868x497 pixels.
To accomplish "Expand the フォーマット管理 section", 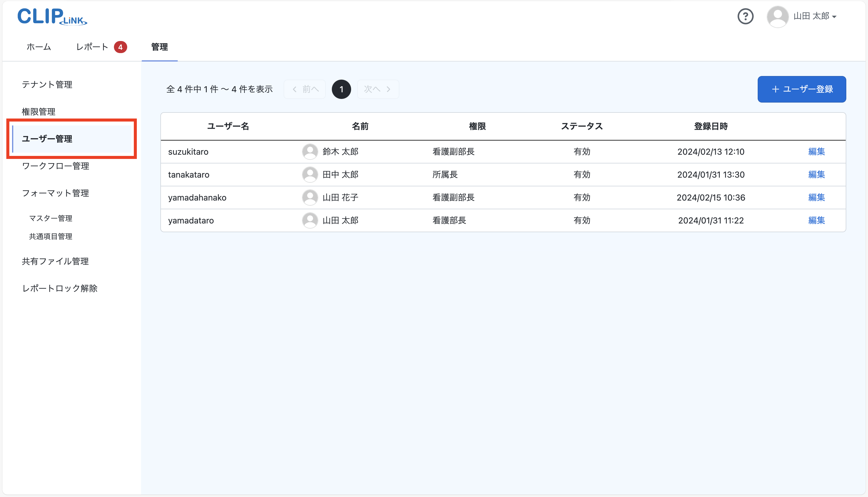I will [55, 193].
